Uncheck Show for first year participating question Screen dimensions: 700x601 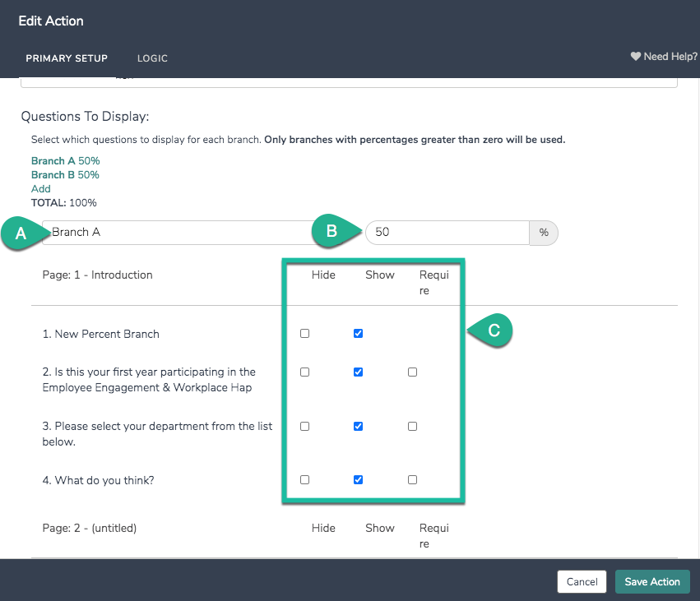(x=358, y=372)
